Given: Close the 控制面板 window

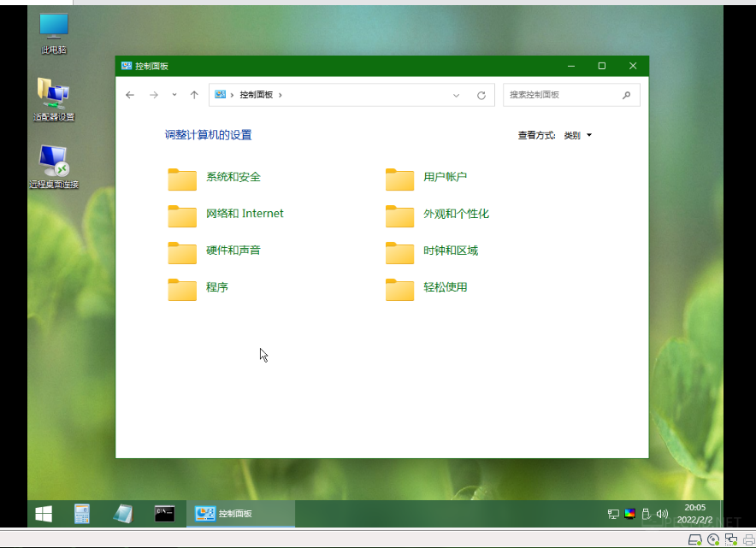Looking at the screenshot, I should (x=633, y=66).
